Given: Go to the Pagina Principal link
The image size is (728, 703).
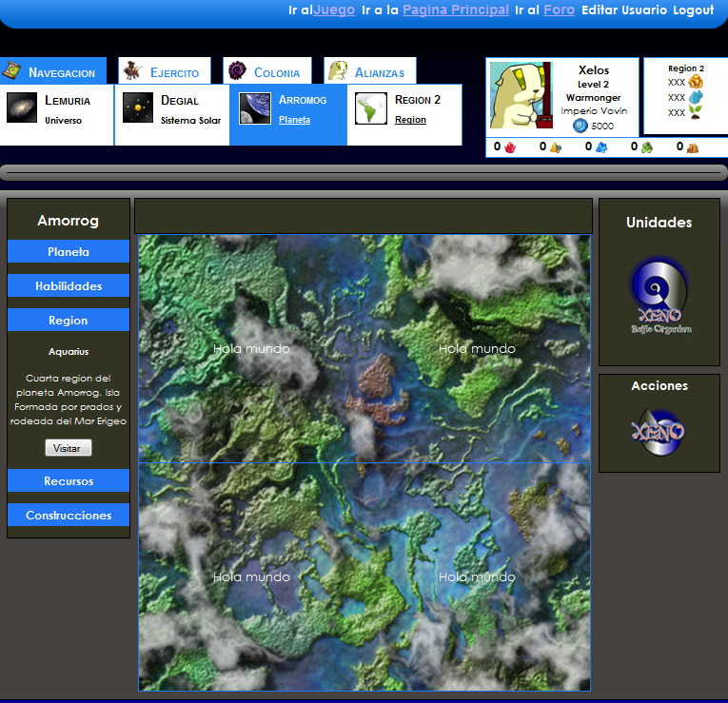Looking at the screenshot, I should pos(455,10).
